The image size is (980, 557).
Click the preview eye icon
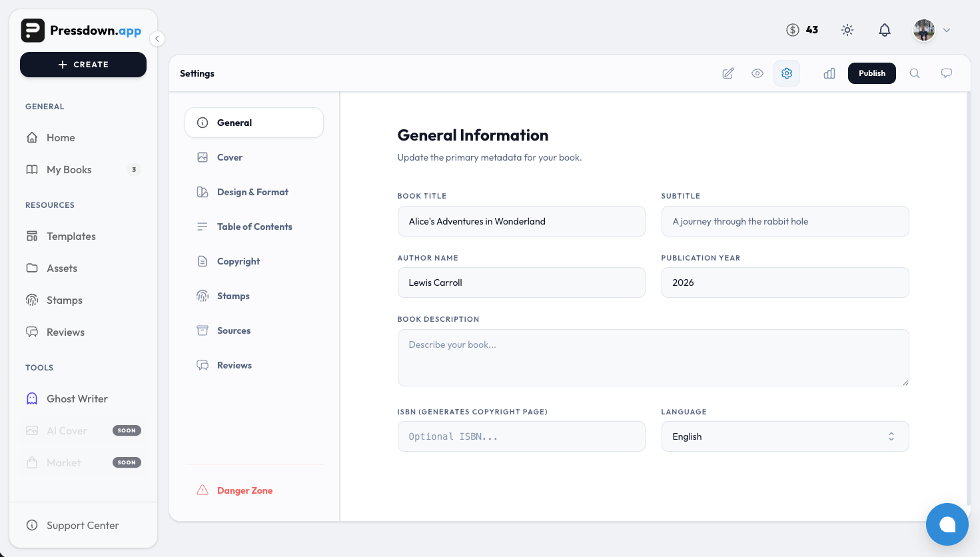click(757, 73)
